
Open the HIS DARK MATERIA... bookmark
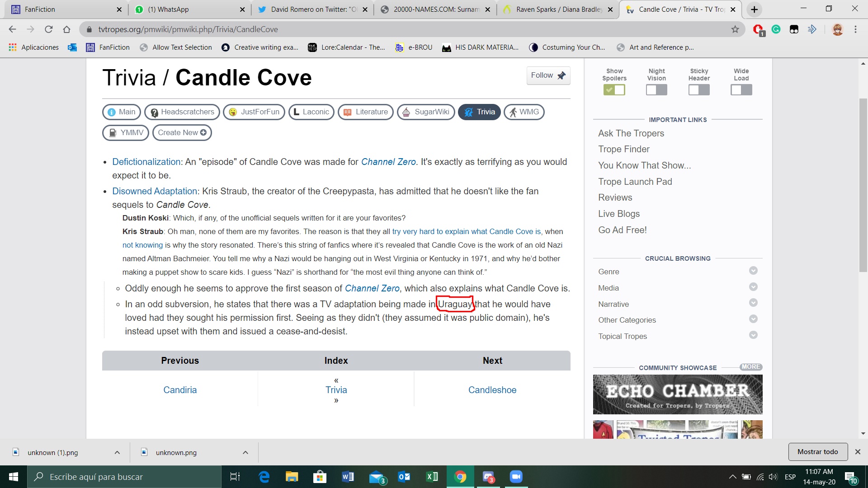(480, 47)
